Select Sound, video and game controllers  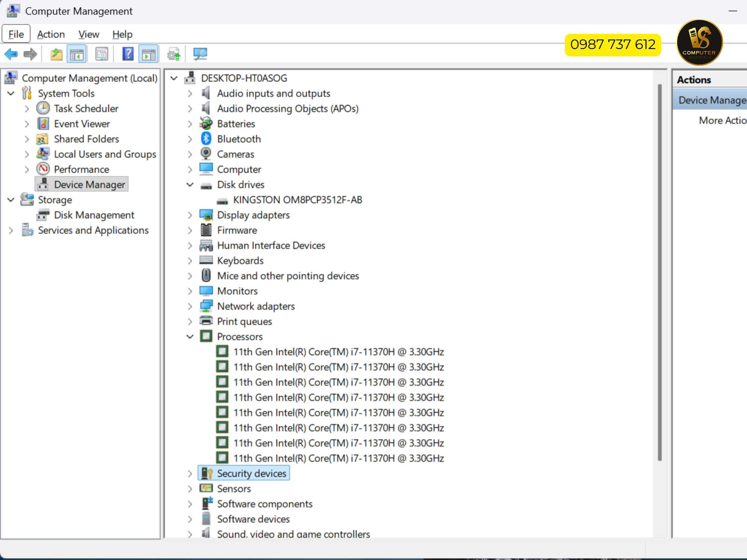(x=294, y=534)
